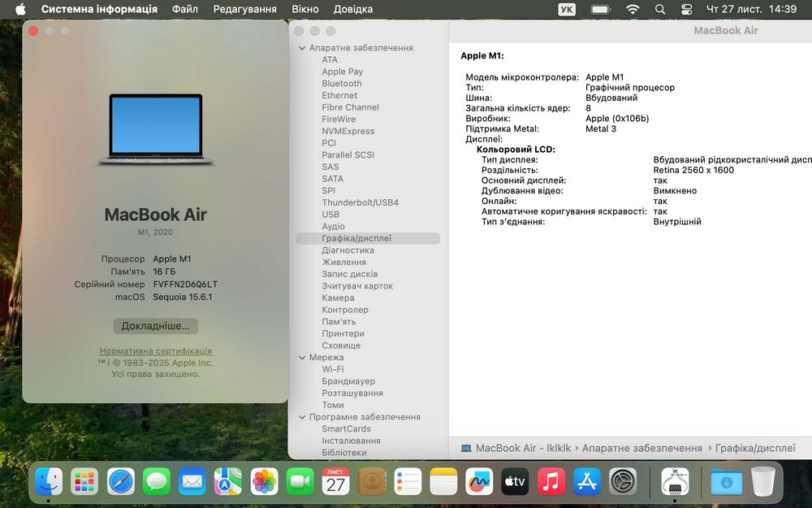Select Брандмауер in the sidebar
The height and width of the screenshot is (508, 812).
348,381
